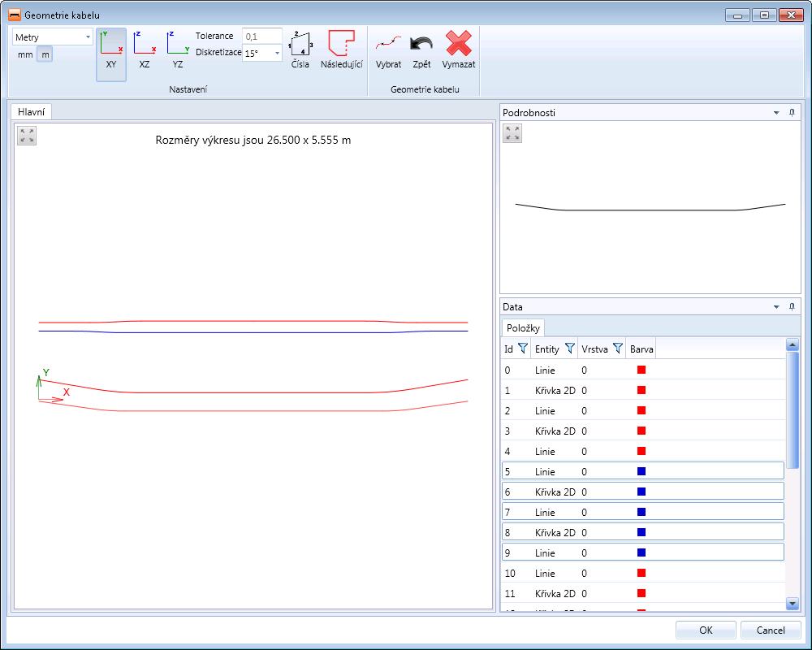Click the Geometrie kabelu window icon
Image resolution: width=812 pixels, height=650 pixels.
coord(15,15)
